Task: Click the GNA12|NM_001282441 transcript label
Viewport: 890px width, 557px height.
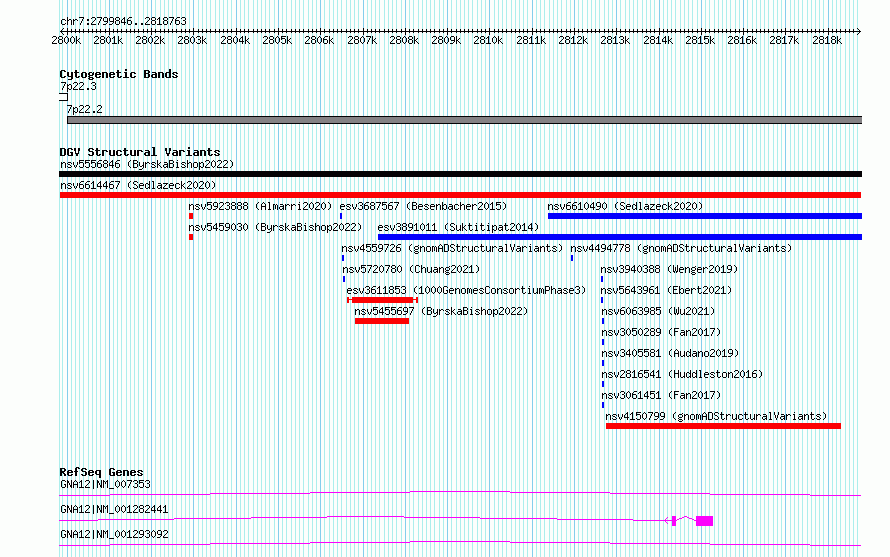Action: click(114, 509)
